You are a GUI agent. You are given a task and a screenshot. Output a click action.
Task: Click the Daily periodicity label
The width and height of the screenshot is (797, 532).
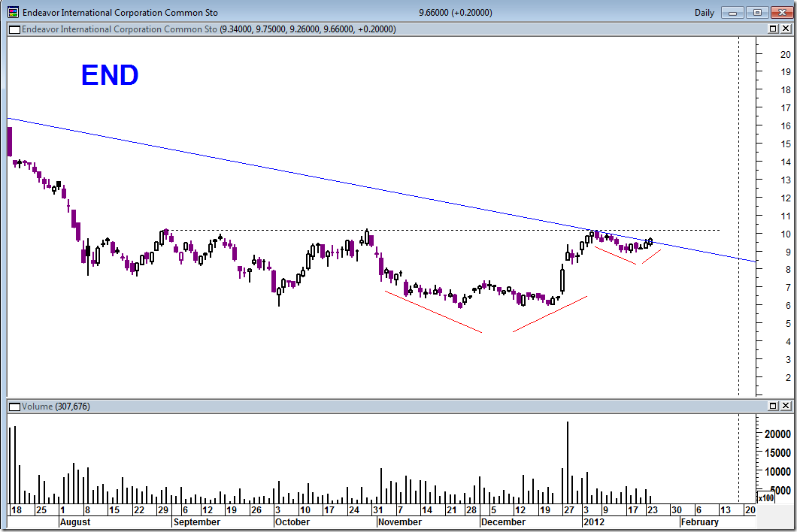pyautogui.click(x=704, y=13)
